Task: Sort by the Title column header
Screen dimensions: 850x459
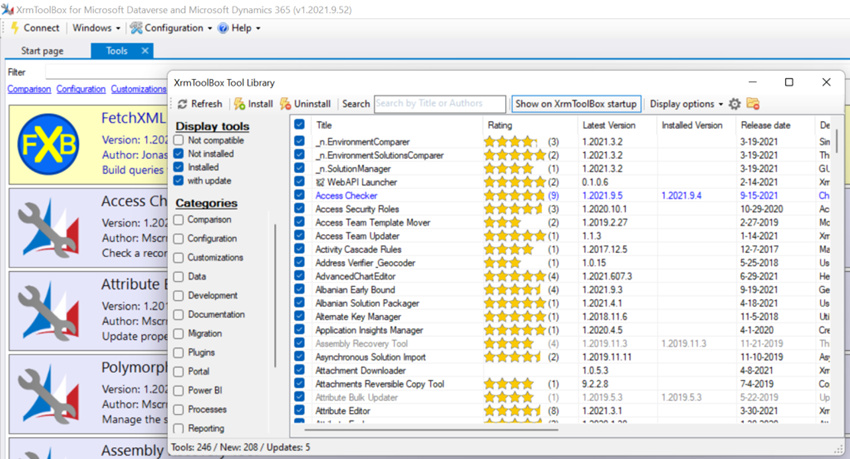Action: click(x=396, y=125)
